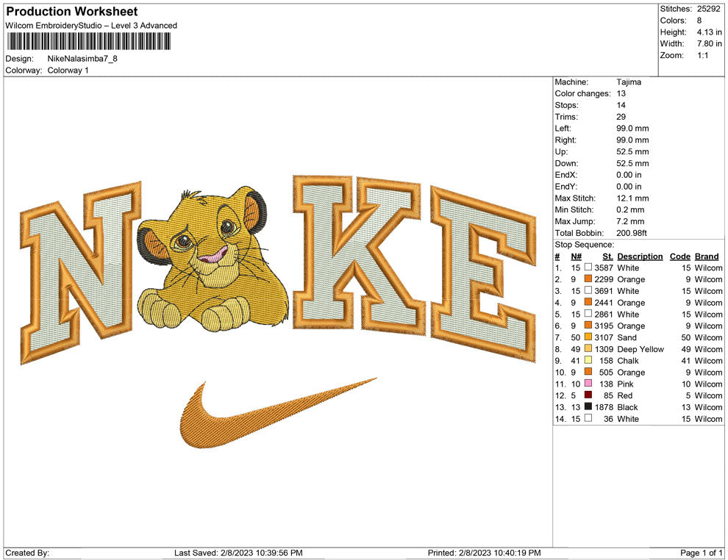This screenshot has height=560, width=728.
Task: Click stitch count '3691' in row 3
Action: coord(604,291)
